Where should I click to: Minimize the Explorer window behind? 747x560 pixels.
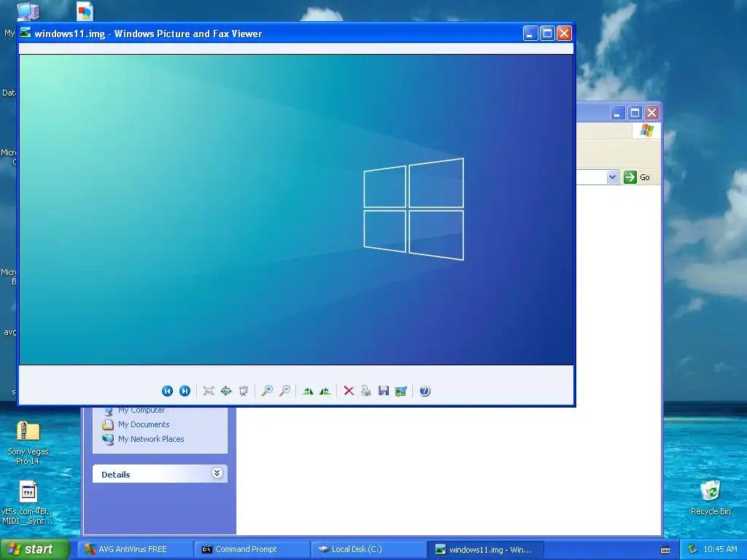[617, 113]
